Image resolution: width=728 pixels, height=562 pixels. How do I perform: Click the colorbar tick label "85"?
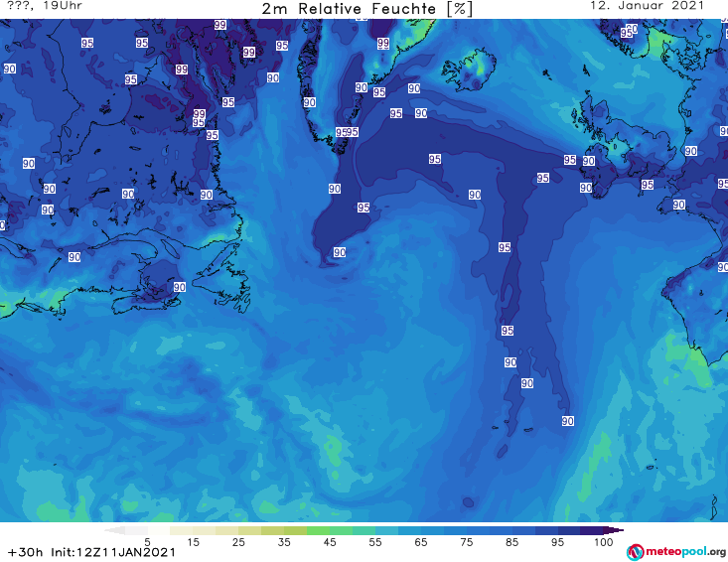511,542
